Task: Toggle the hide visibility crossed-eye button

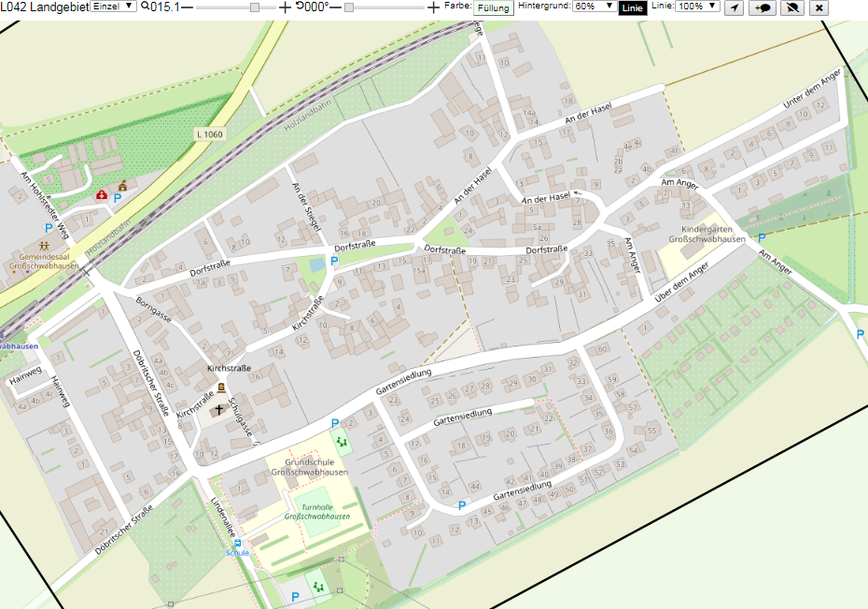Action: click(792, 7)
